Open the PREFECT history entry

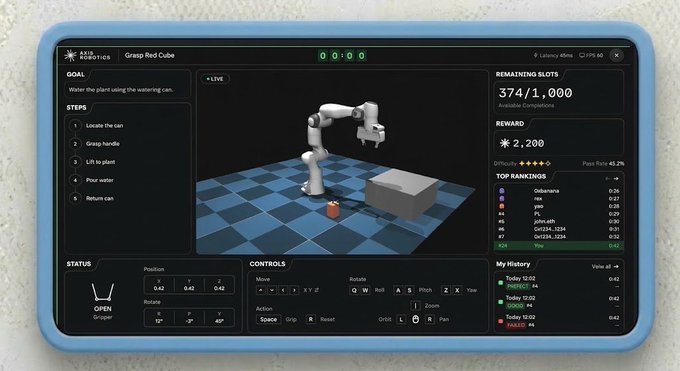pyautogui.click(x=559, y=282)
